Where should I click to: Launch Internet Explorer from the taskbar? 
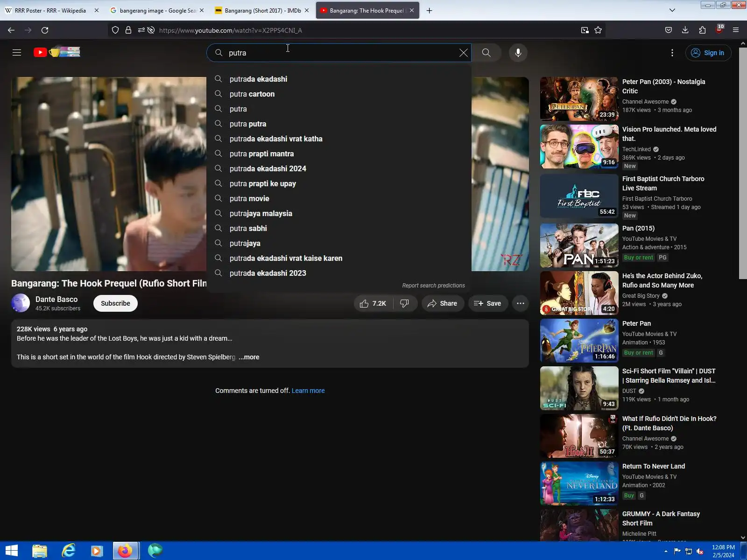68,551
